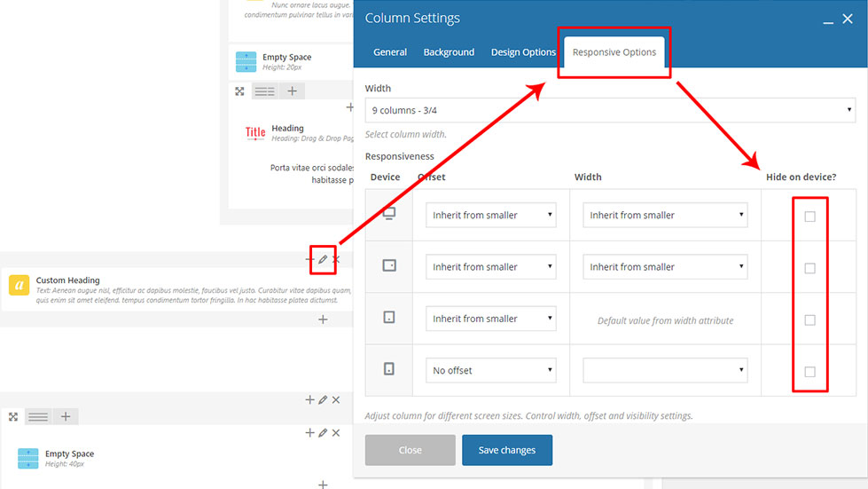Tick Hide on device in the No offset row
Viewport: 868px width, 489px height.
(x=809, y=372)
